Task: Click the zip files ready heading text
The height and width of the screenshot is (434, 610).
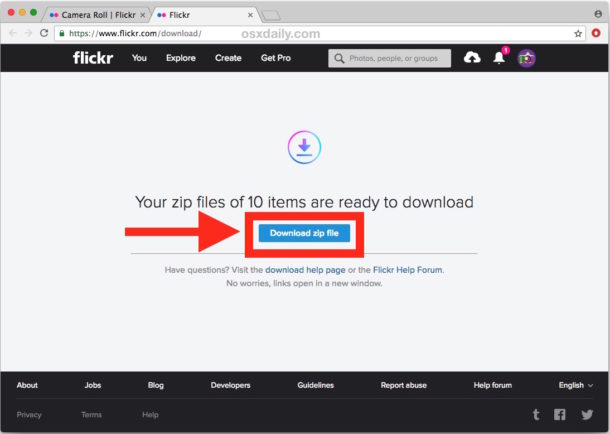Action: click(304, 202)
